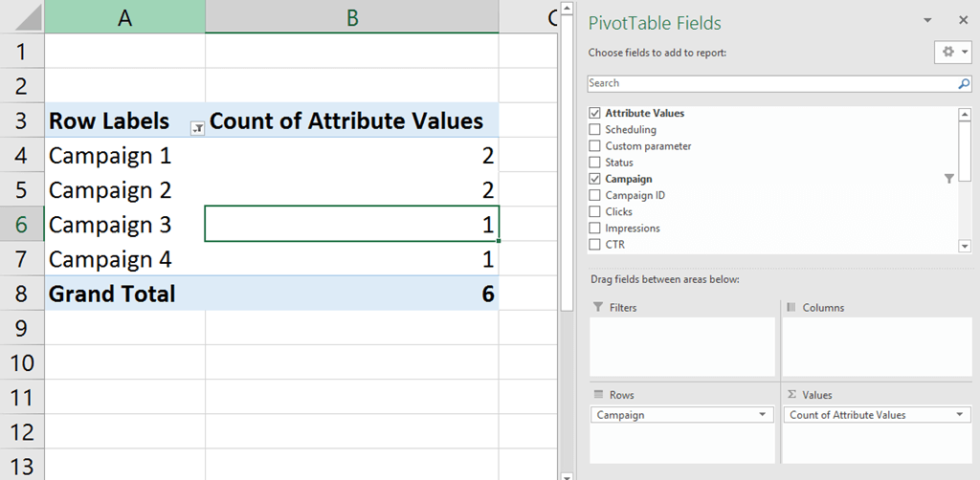
Task: Tick the Impressions field checkbox
Action: coord(595,229)
